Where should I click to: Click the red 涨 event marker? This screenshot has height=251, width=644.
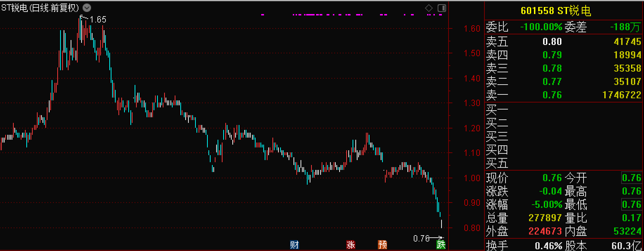point(350,245)
